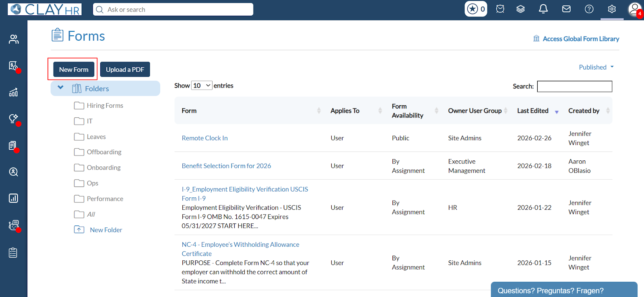Collapse the Folders tree chevron
The height and width of the screenshot is (297, 644).
(x=60, y=87)
